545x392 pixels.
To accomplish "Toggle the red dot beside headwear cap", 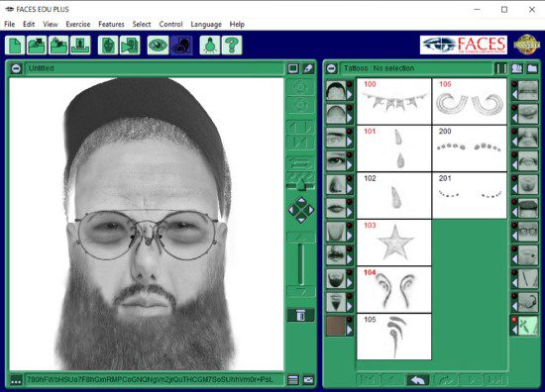I will point(514,202).
